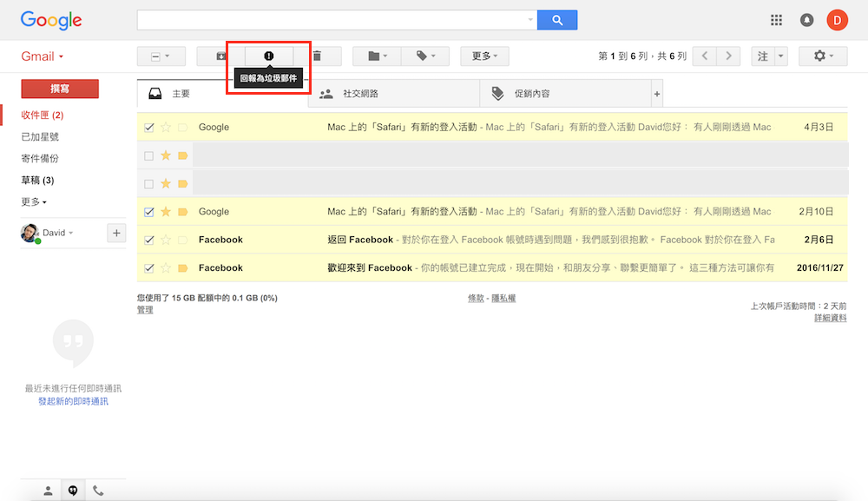This screenshot has height=501, width=868.
Task: Toggle importance marker on 4月3日 Google email
Action: pos(182,128)
